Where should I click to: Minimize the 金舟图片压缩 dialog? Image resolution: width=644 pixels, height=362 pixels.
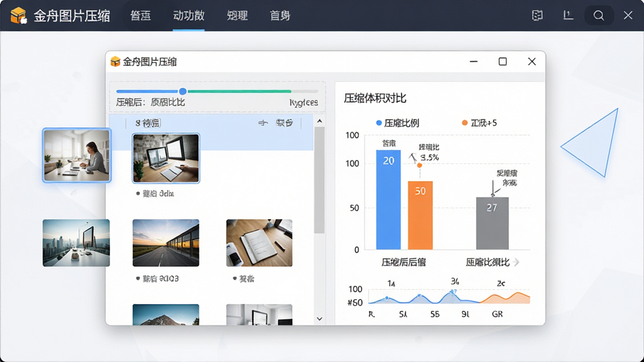[x=474, y=62]
